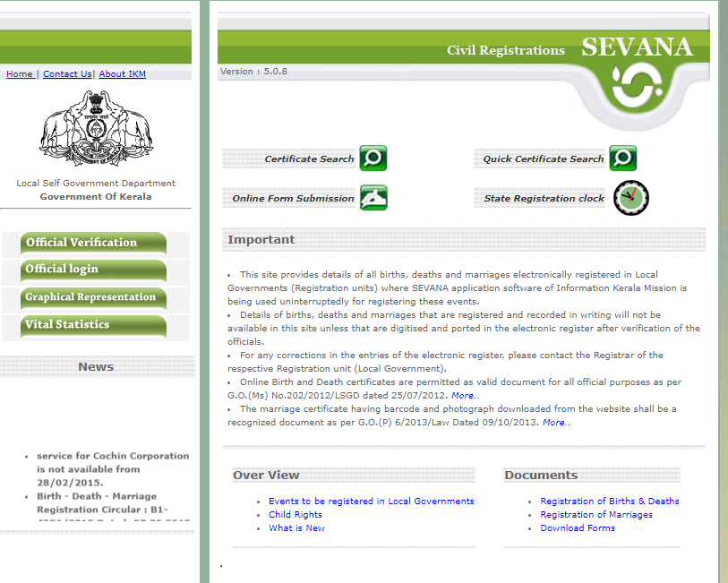Open More link for G.O. 202/2012/LSGD

pyautogui.click(x=465, y=396)
